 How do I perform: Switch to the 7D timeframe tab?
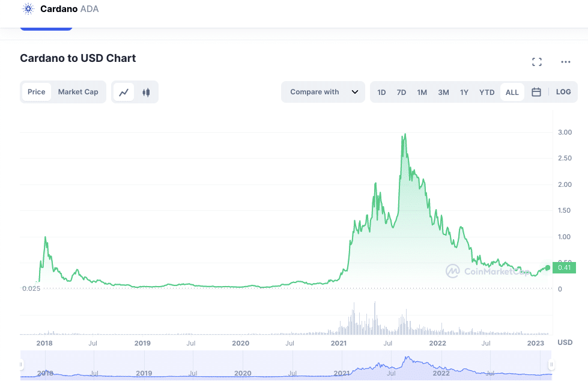[401, 92]
